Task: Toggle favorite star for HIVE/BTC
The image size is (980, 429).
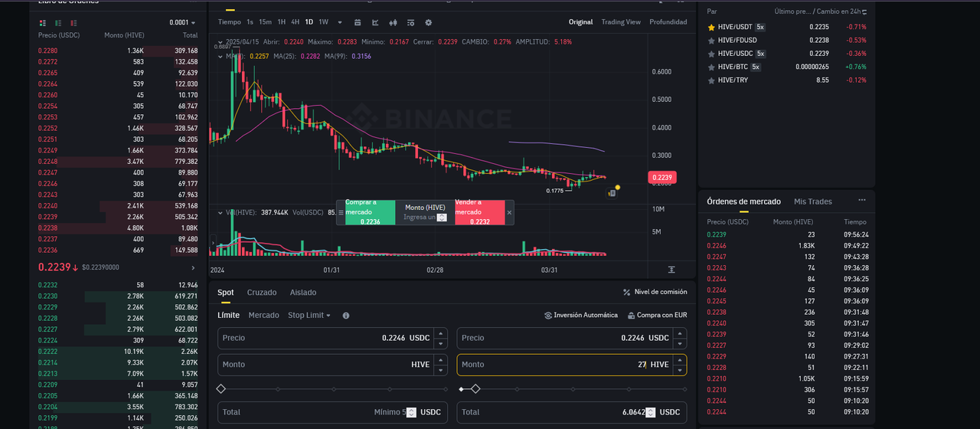Action: [x=711, y=67]
